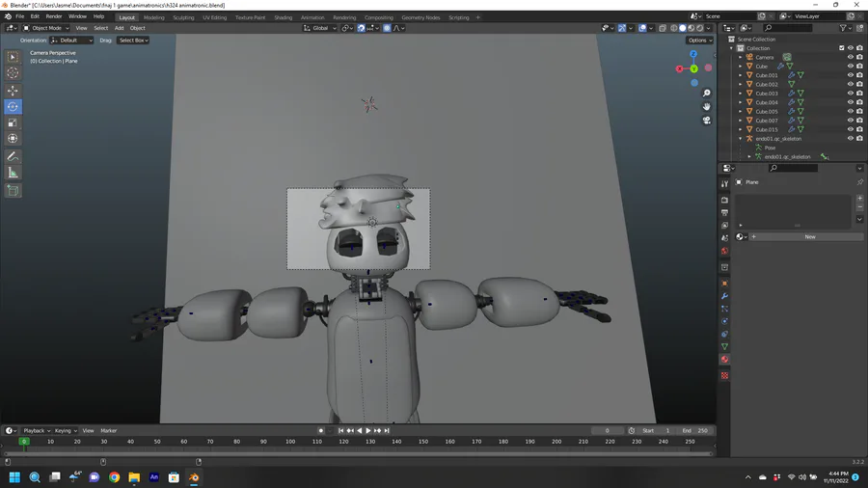Switch to the Animation workspace tab
This screenshot has width=868, height=488.
[x=312, y=17]
